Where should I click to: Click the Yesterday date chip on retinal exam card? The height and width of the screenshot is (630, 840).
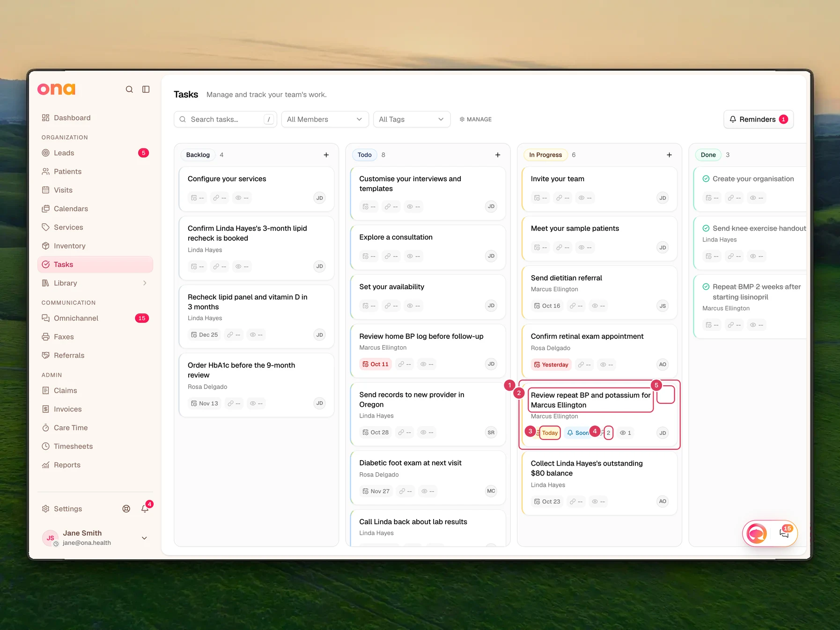pyautogui.click(x=551, y=365)
